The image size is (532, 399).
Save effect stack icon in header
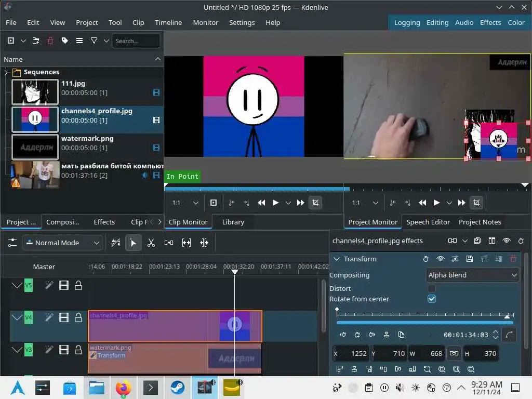(477, 241)
